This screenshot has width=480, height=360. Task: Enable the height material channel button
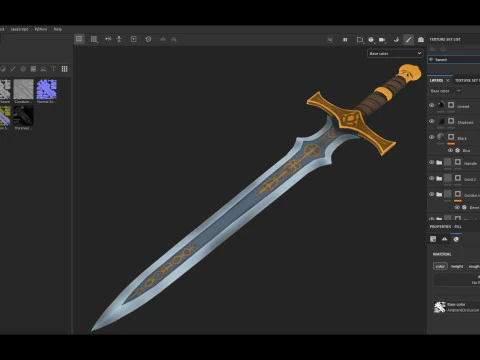pos(457,266)
